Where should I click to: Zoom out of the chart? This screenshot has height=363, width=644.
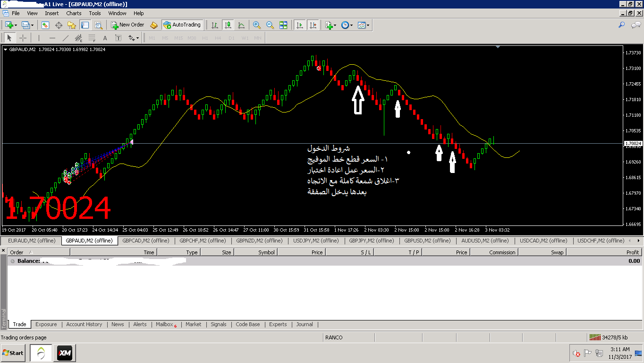pyautogui.click(x=270, y=25)
